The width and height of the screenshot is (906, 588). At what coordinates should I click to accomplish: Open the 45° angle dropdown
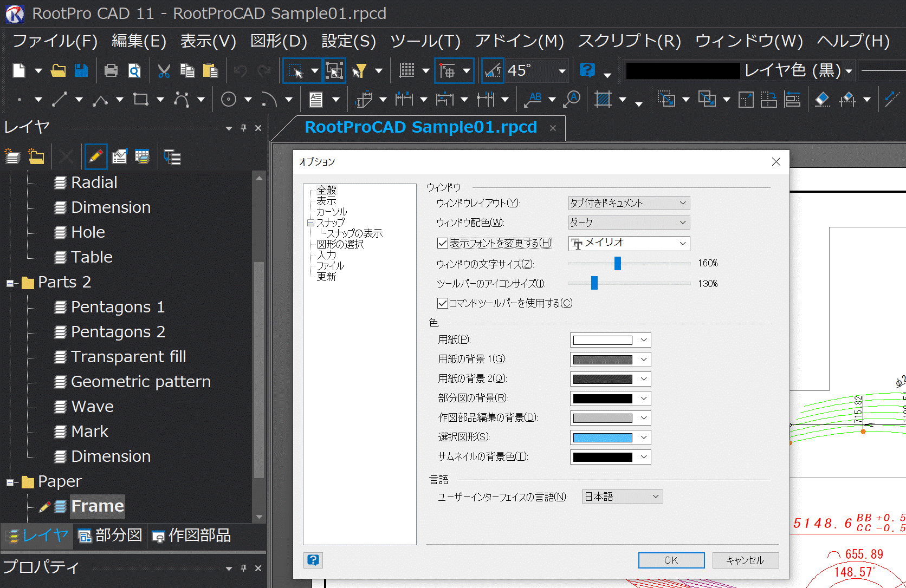(562, 70)
